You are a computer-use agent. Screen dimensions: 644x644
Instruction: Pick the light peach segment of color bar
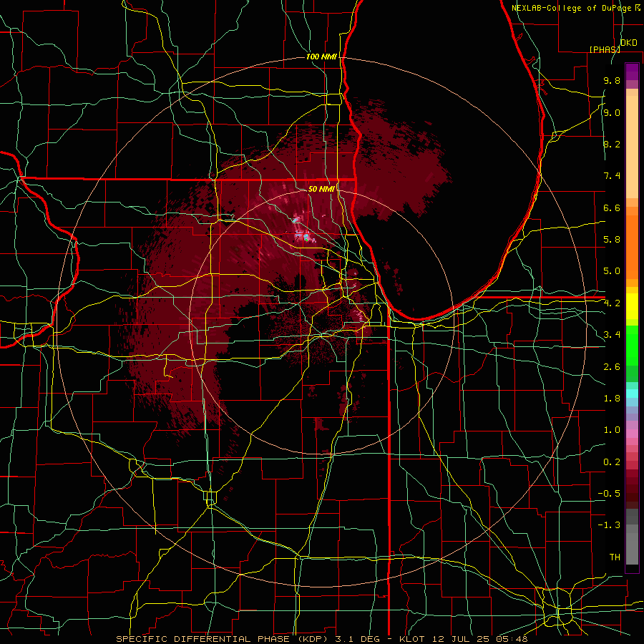coord(632,147)
